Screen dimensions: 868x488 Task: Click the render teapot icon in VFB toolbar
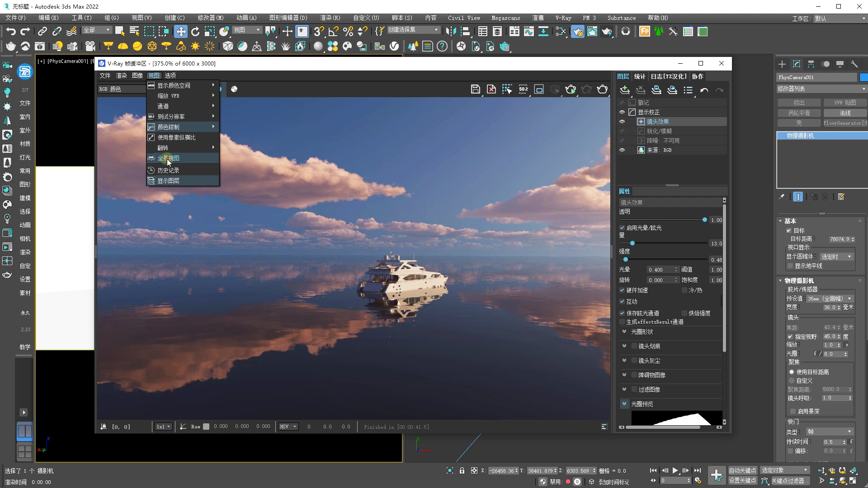click(602, 89)
